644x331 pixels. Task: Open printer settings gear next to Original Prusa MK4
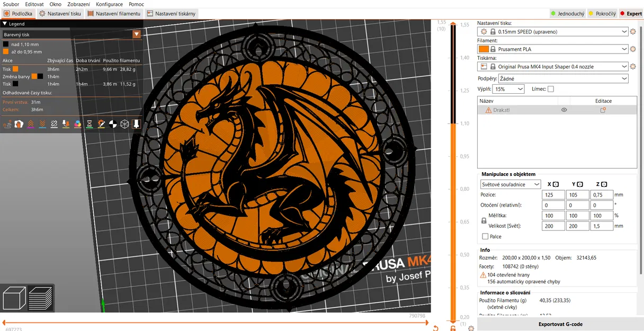633,67
